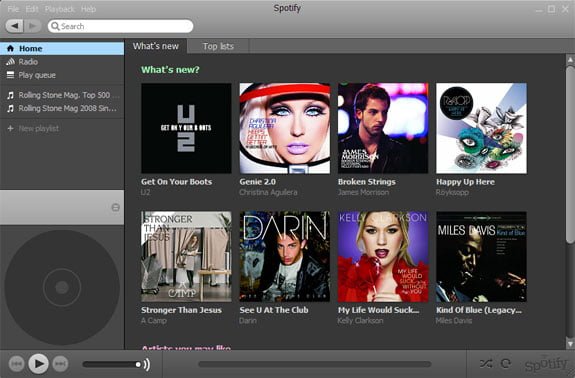
Task: Select Home in the sidebar
Action: click(x=62, y=48)
